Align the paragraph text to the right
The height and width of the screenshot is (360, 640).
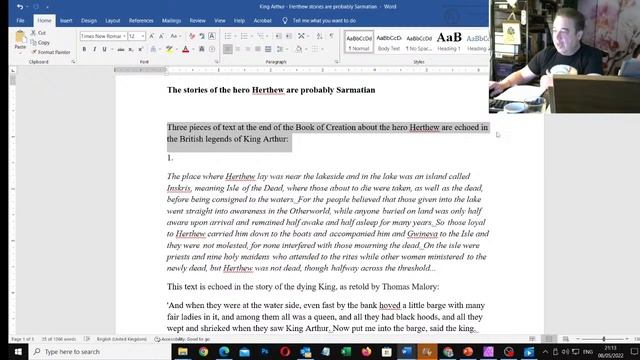[248, 49]
